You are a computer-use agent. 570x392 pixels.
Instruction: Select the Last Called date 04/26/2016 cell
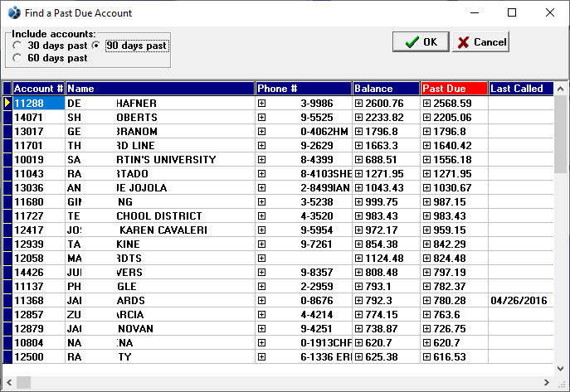519,300
